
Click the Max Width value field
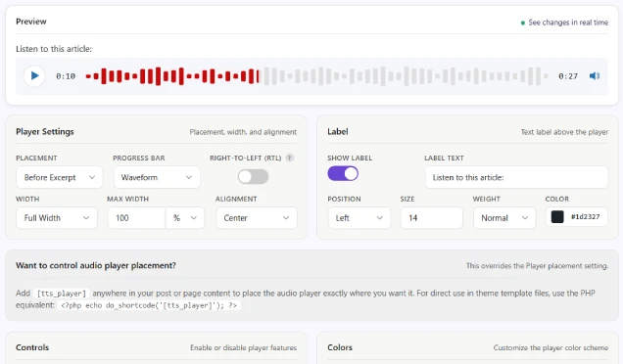pyautogui.click(x=137, y=217)
